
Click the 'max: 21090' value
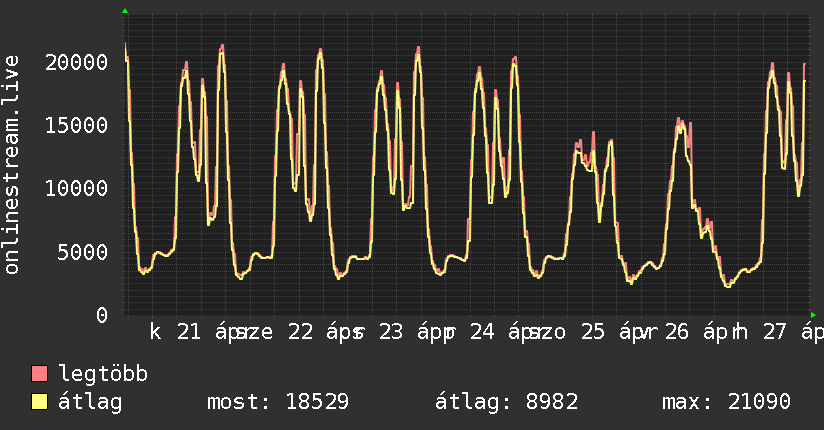coord(726,402)
